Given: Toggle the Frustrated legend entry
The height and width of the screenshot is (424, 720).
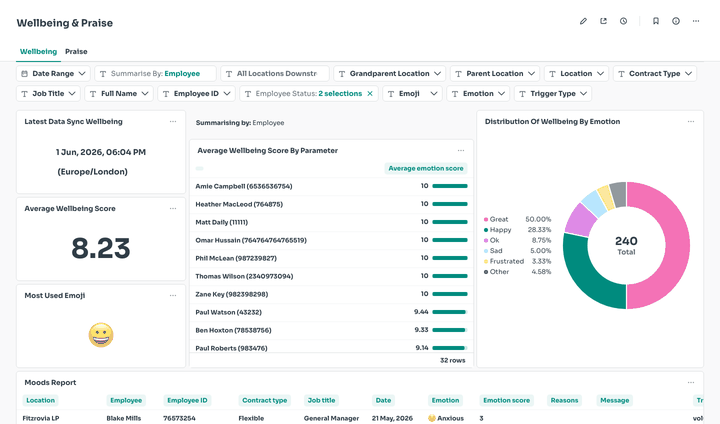Looking at the screenshot, I should tap(504, 261).
